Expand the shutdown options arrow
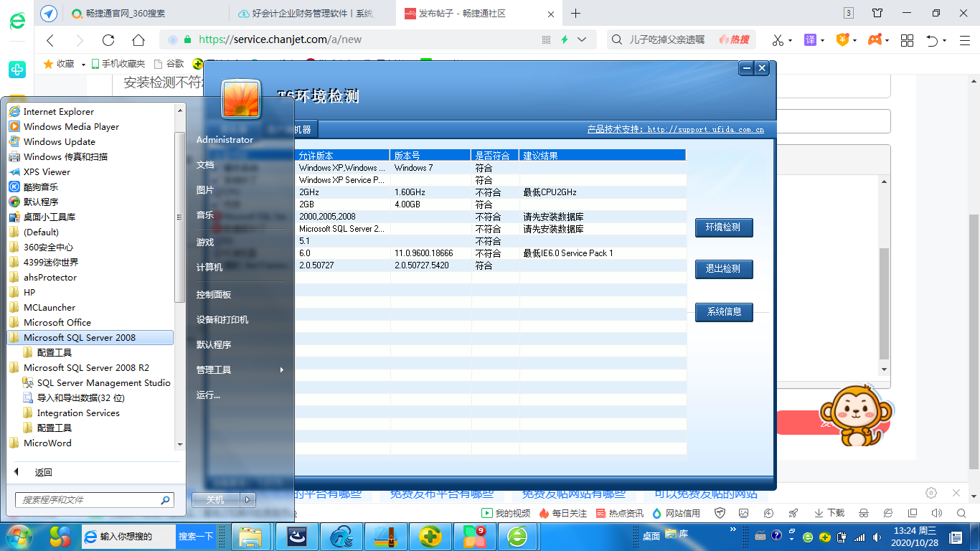Screen dimensions: 980x551 coord(248,499)
